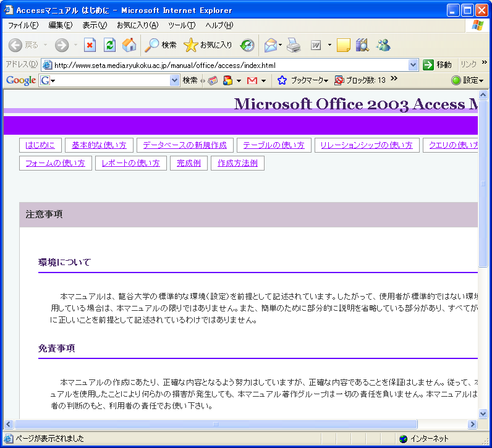Print the page with the printer icon
The height and width of the screenshot is (448, 492).
pos(294,46)
